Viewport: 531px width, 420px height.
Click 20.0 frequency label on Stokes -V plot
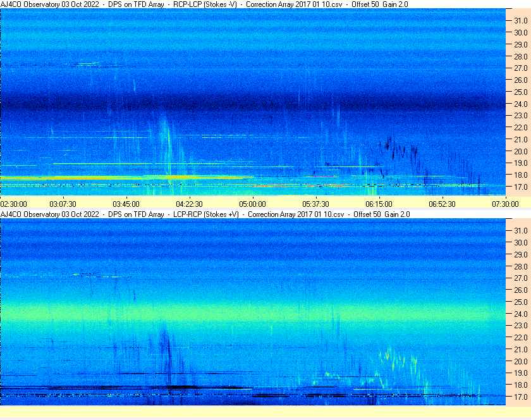(521, 151)
